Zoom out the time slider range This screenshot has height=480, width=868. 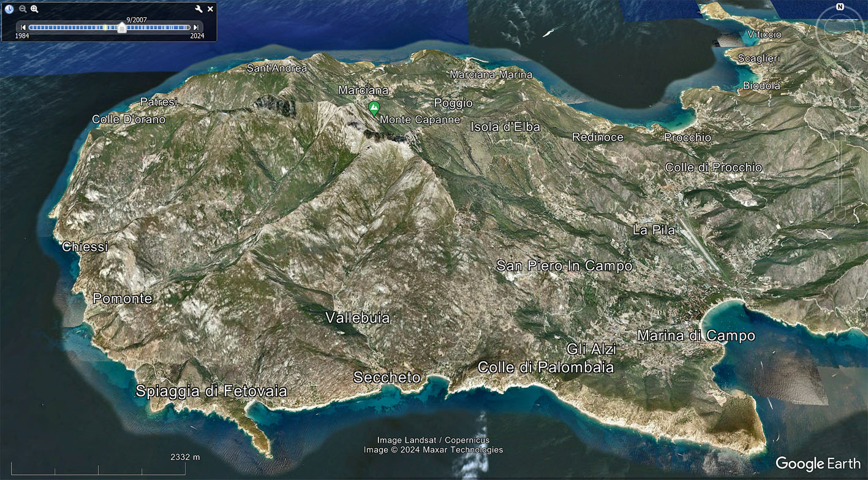23,9
